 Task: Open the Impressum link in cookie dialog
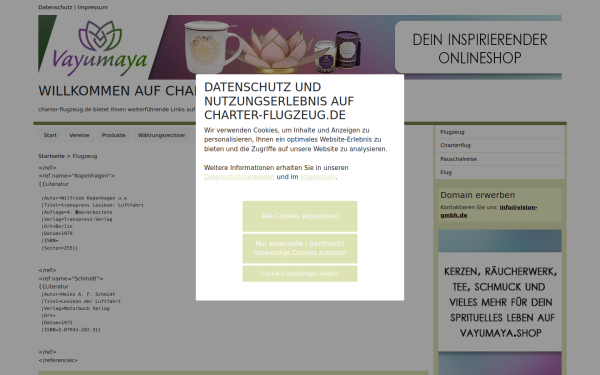pyautogui.click(x=318, y=177)
